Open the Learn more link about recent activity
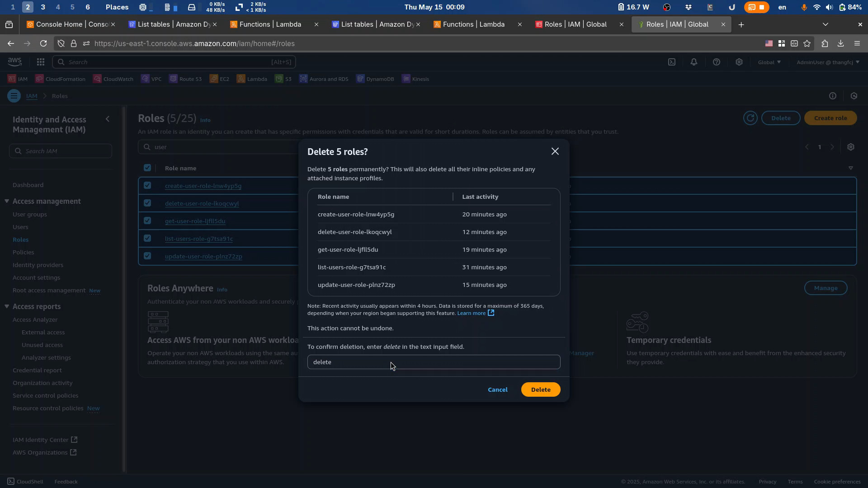The width and height of the screenshot is (868, 488). click(x=476, y=313)
